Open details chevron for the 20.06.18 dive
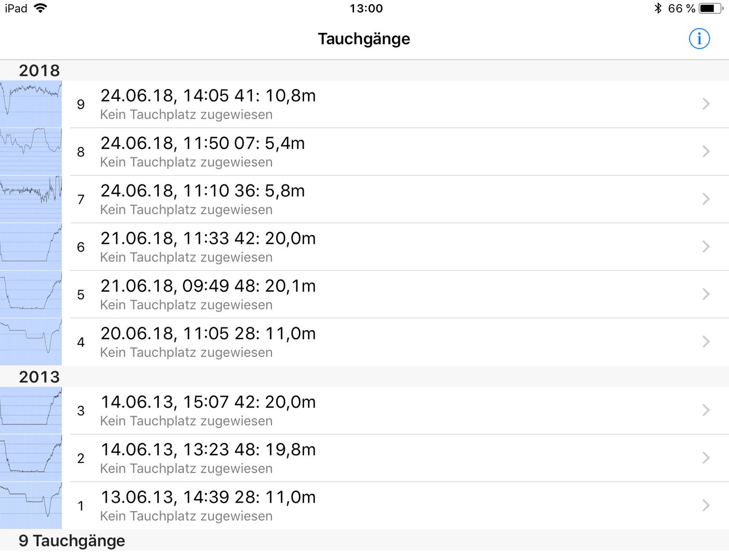 pos(706,342)
